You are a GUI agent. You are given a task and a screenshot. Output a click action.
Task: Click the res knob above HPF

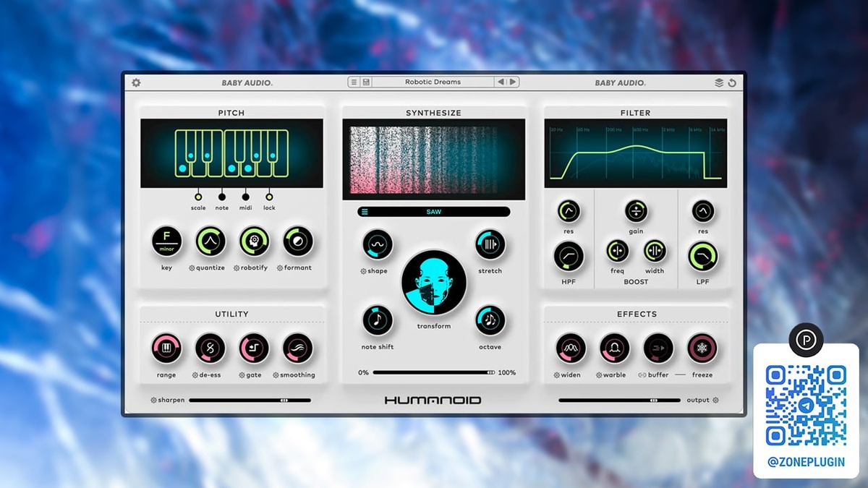[569, 212]
